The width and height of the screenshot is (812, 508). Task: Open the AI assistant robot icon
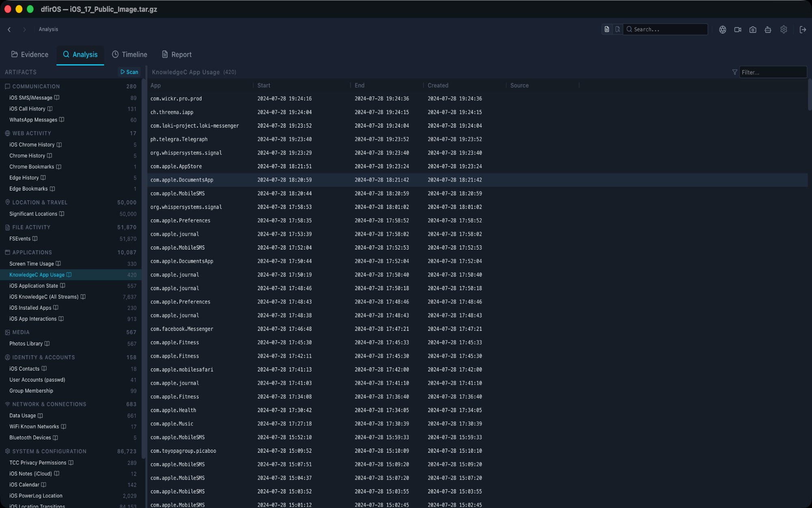point(768,29)
